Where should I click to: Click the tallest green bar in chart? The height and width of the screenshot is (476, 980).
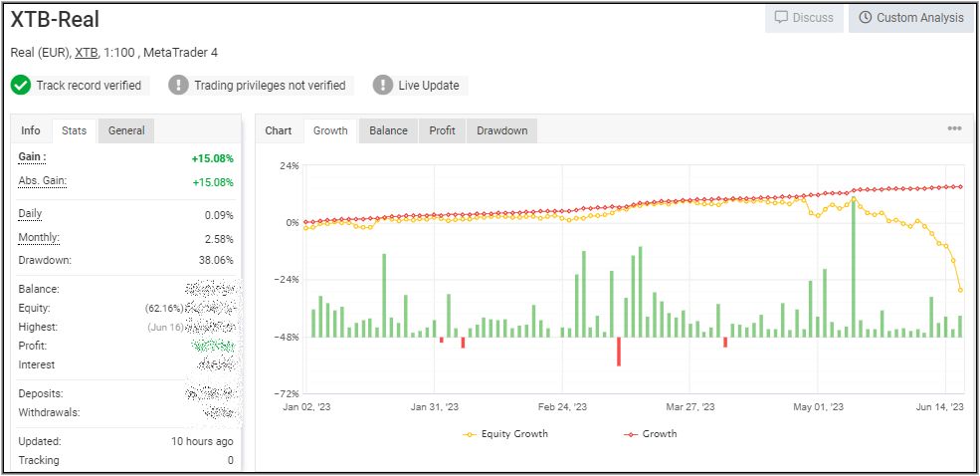(854, 269)
